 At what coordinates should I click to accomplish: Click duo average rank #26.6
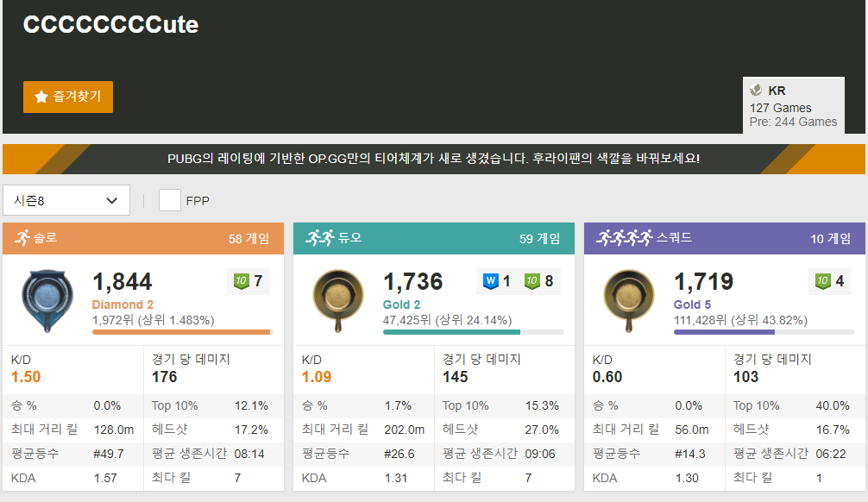pos(399,454)
